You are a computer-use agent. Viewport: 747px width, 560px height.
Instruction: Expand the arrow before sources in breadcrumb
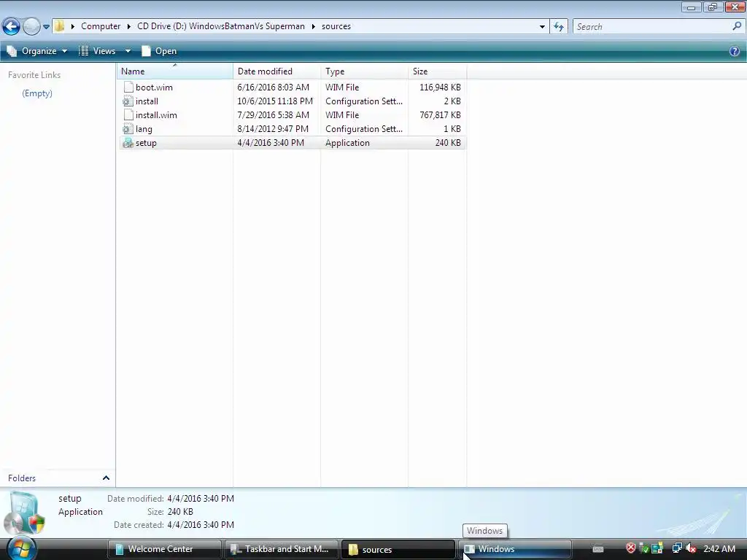pos(314,27)
